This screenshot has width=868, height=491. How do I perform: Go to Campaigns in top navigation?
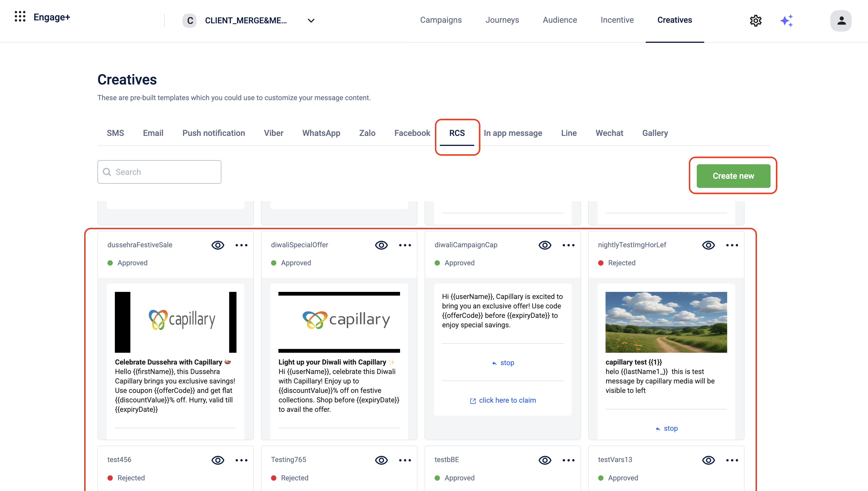[441, 20]
